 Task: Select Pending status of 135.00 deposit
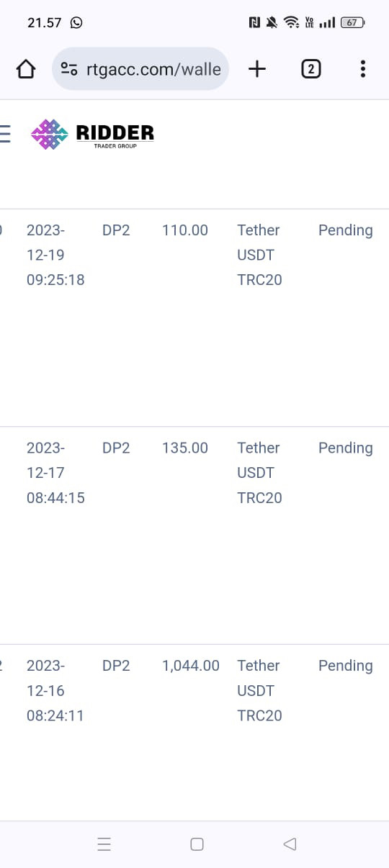(x=346, y=448)
